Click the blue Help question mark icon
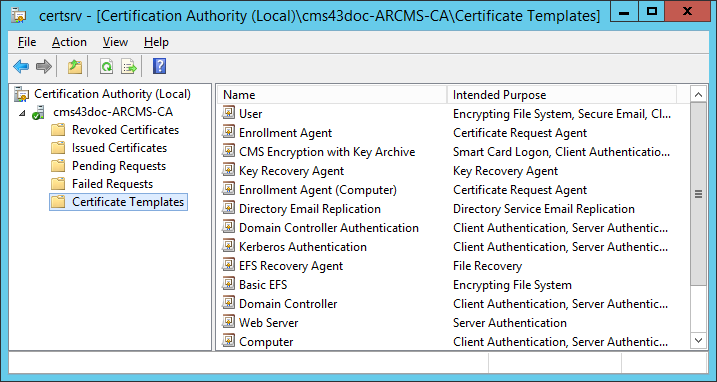This screenshot has width=717, height=382. [159, 67]
